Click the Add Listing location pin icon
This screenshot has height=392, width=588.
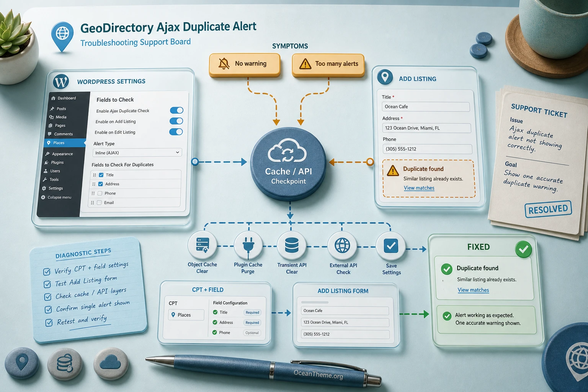pyautogui.click(x=385, y=77)
